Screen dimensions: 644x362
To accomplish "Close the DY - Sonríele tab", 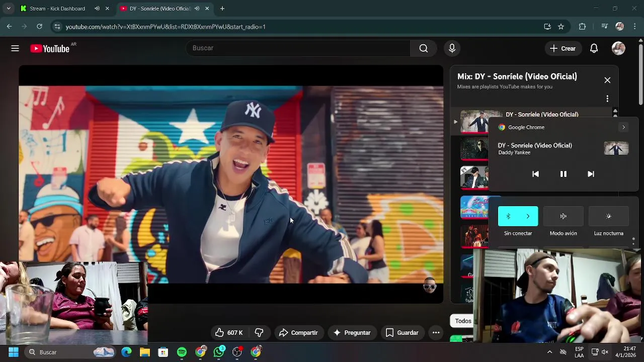I will coord(207,9).
